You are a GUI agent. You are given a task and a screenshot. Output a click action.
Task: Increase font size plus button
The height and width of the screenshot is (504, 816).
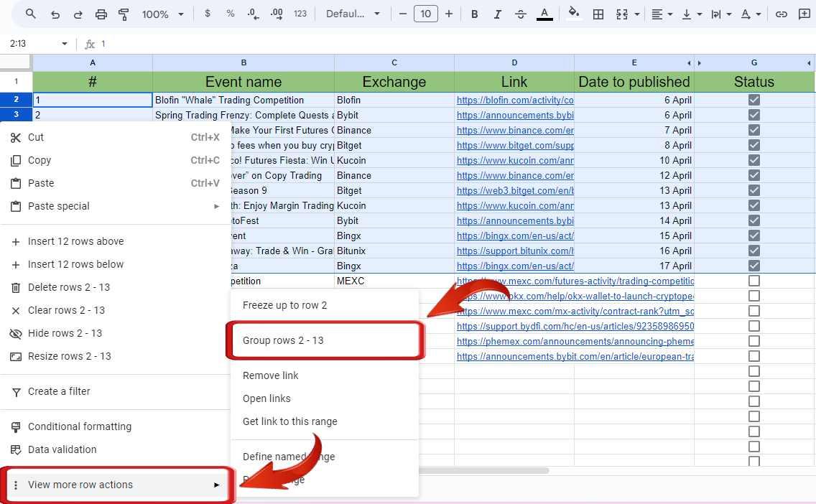click(449, 14)
